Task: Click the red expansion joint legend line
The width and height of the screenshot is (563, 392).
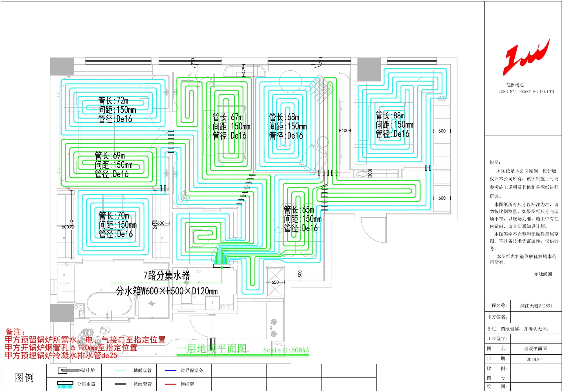Action: point(170,384)
